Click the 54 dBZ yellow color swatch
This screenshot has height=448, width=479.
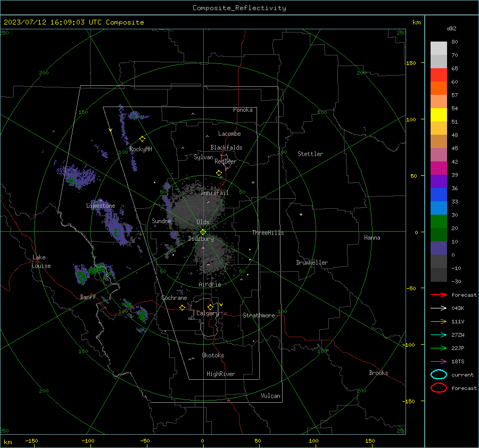point(439,115)
